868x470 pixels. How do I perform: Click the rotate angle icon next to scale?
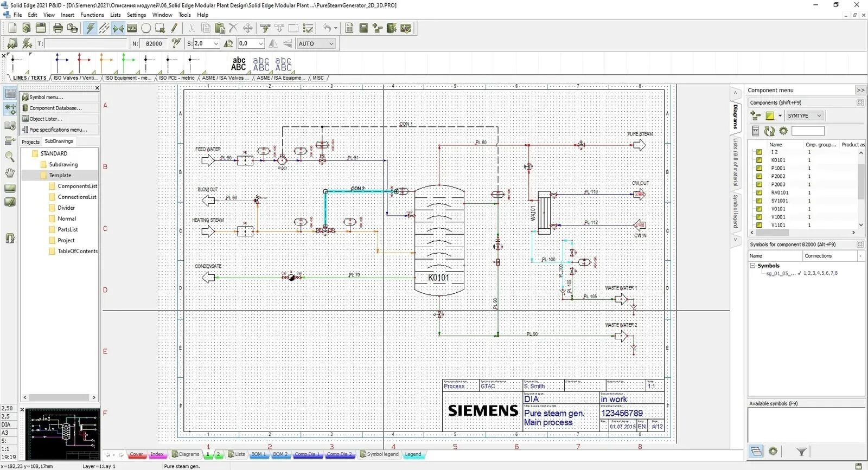coord(228,43)
